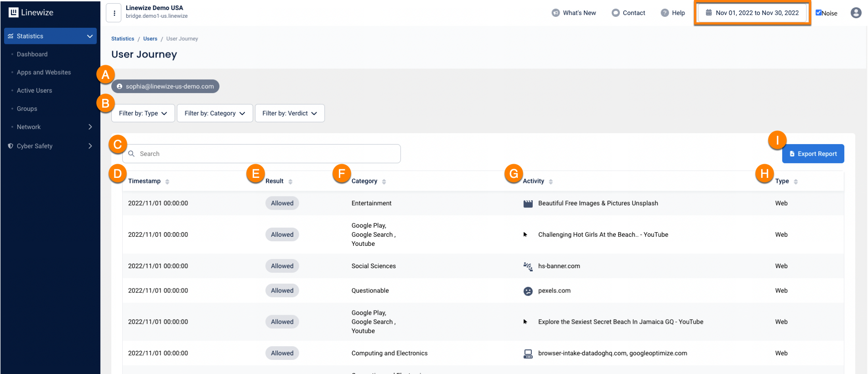Expand the Cyber Safety submenu arrow
868x374 pixels.
click(90, 146)
